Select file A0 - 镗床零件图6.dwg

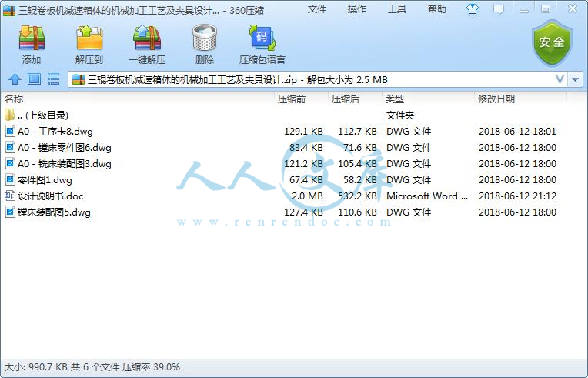pyautogui.click(x=285, y=147)
